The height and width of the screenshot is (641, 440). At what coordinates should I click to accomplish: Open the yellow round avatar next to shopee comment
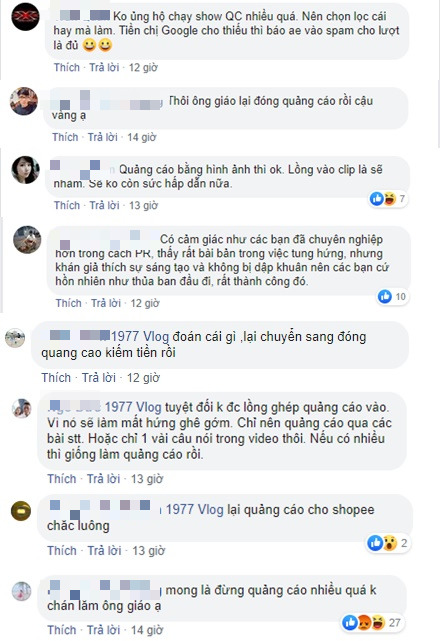[21, 511]
